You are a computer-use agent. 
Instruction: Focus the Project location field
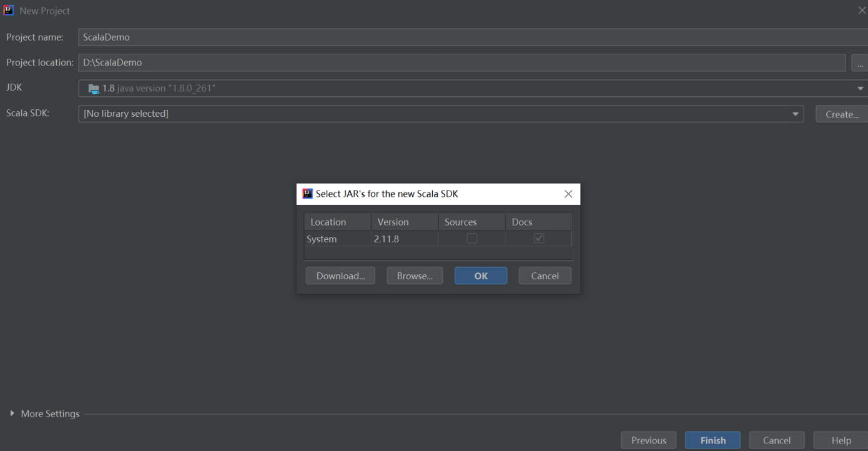point(462,62)
